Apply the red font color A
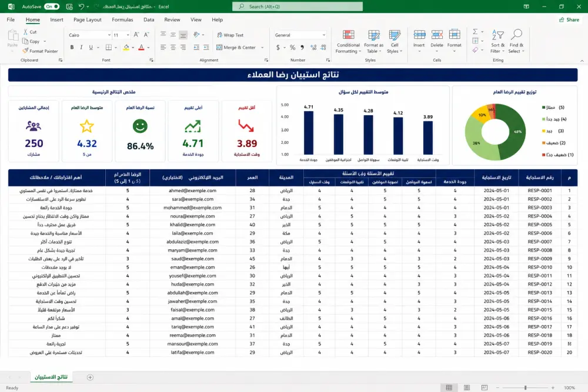This screenshot has height=392, width=588. tap(141, 47)
